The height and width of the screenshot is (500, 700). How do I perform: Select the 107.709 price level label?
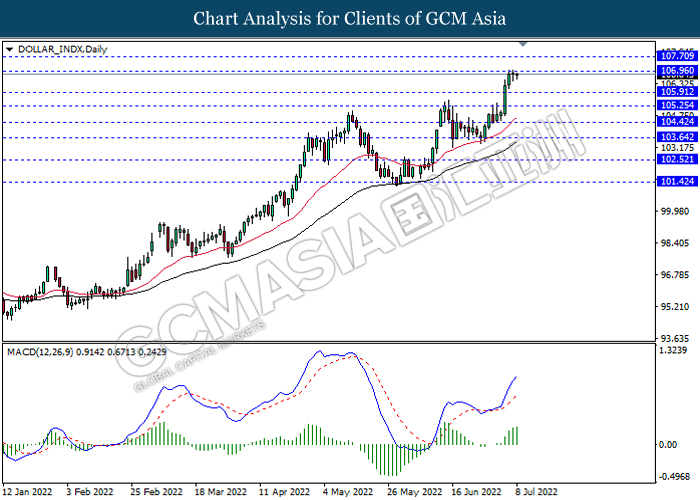click(x=677, y=56)
